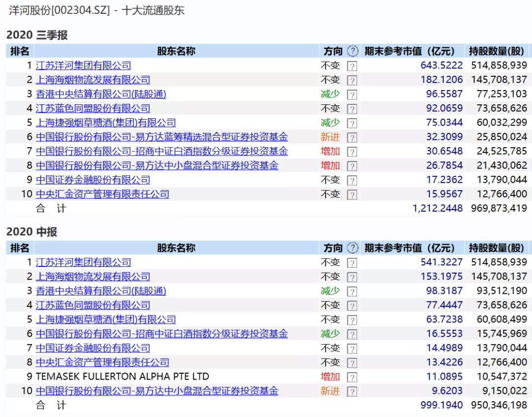Click question icon for 中报 中央汇金 row

coord(352,363)
